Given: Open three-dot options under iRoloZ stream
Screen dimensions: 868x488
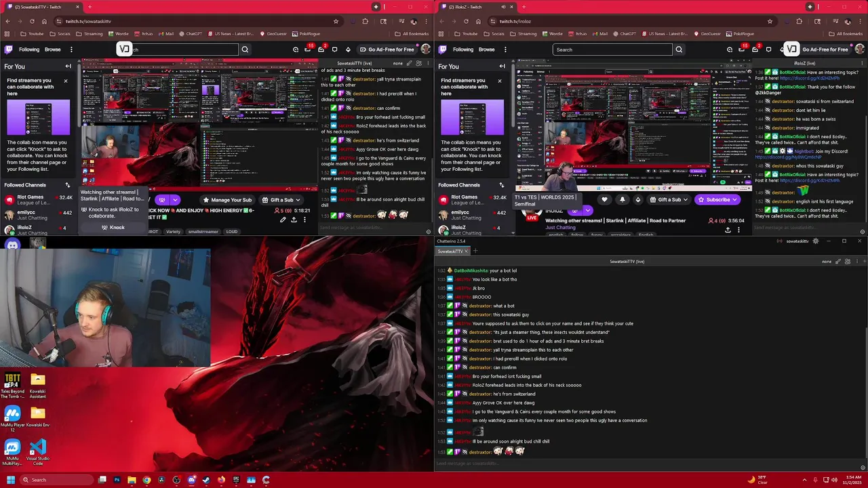Looking at the screenshot, I should 738,230.
